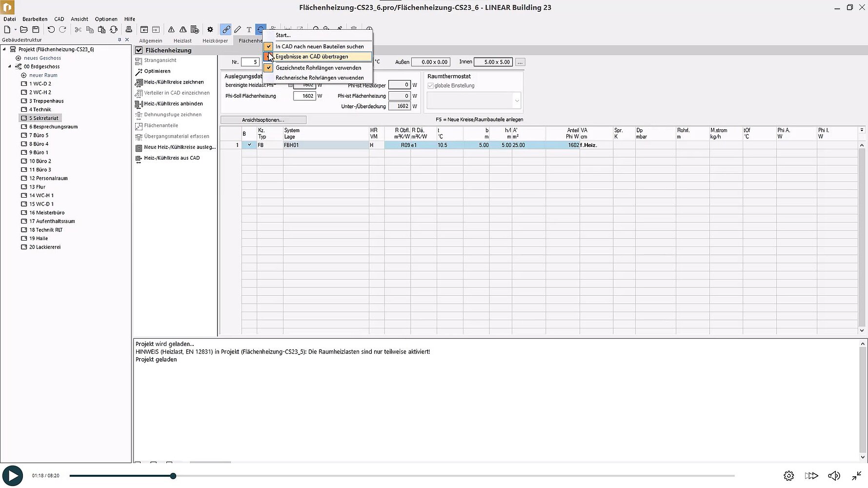Select the text 'T' tool icon
The image size is (868, 488).
click(249, 30)
